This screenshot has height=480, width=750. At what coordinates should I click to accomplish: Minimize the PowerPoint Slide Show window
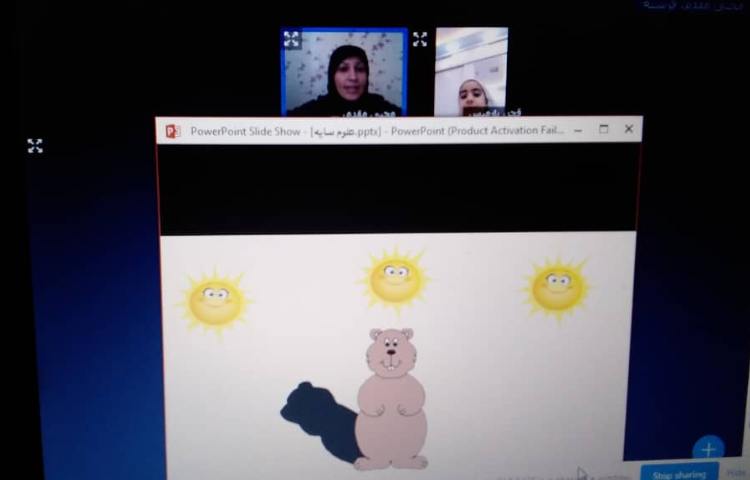[579, 130]
